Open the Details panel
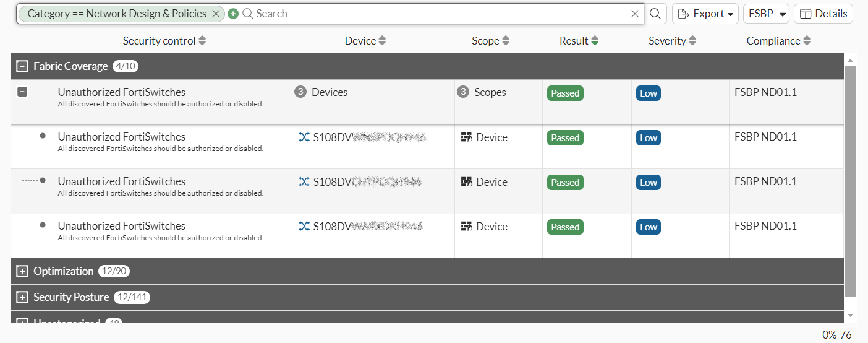Viewport: 868px width, 343px height. 823,14
